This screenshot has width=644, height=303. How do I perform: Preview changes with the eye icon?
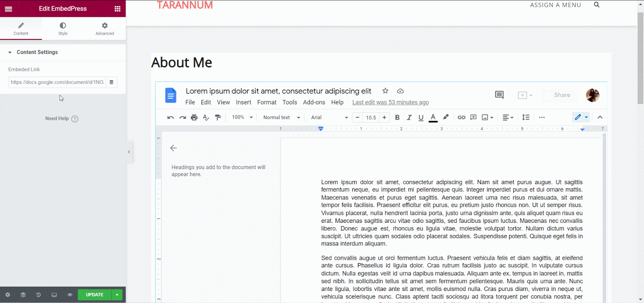(x=70, y=295)
